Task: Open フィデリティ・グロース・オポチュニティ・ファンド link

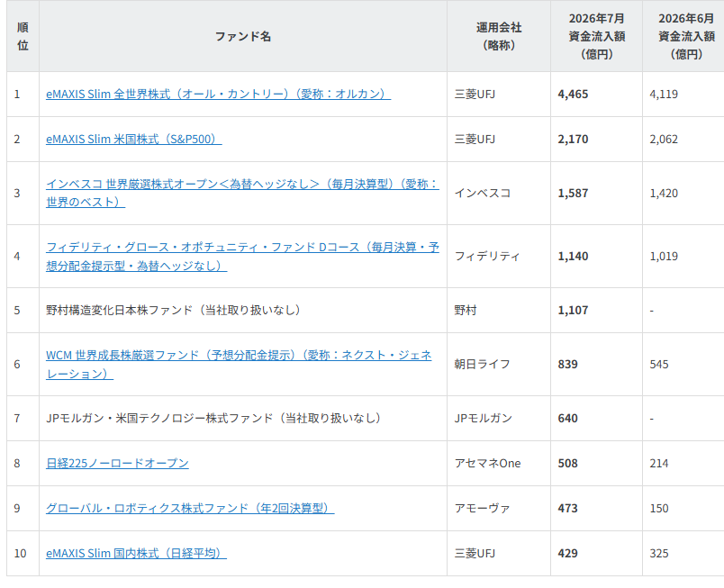Action: click(x=243, y=256)
